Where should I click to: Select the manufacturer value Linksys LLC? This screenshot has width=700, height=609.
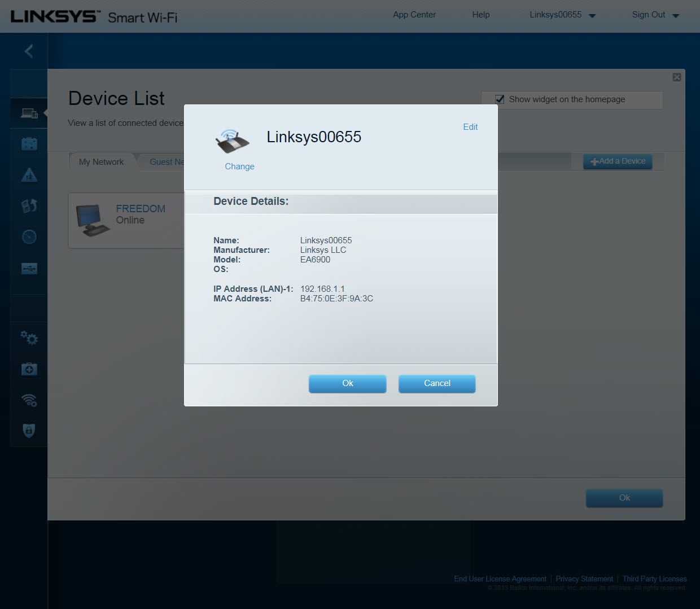323,250
